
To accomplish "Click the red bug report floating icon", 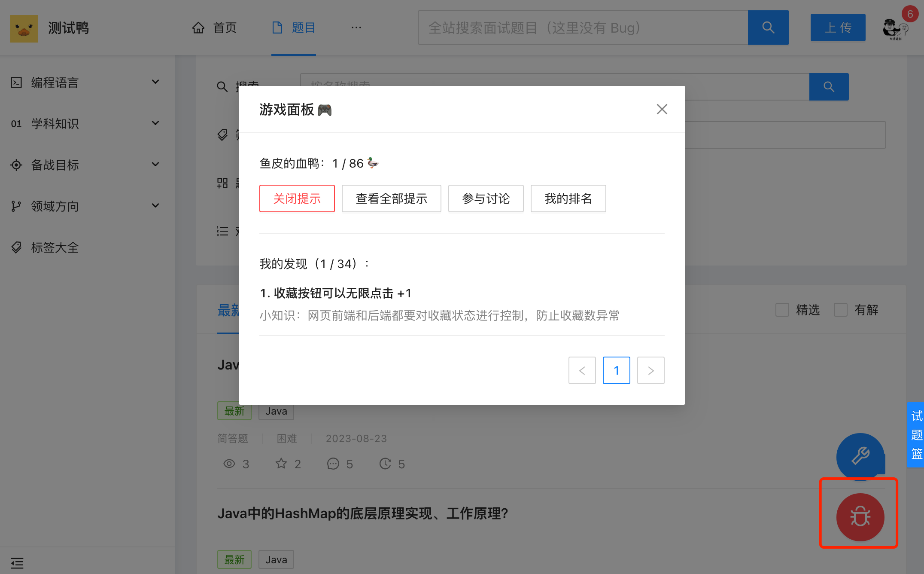I will click(860, 516).
